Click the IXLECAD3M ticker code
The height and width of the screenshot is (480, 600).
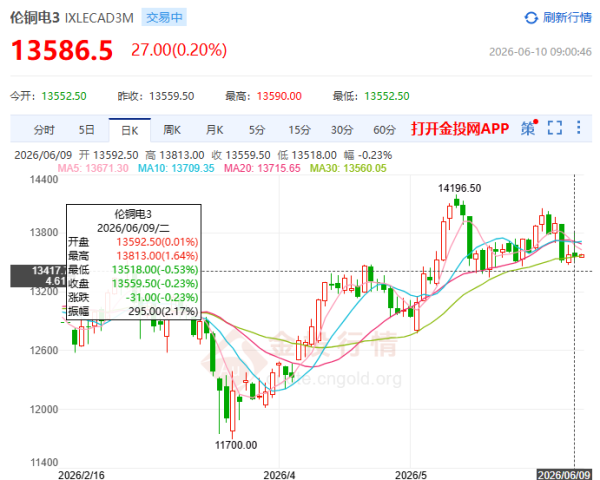click(x=99, y=18)
